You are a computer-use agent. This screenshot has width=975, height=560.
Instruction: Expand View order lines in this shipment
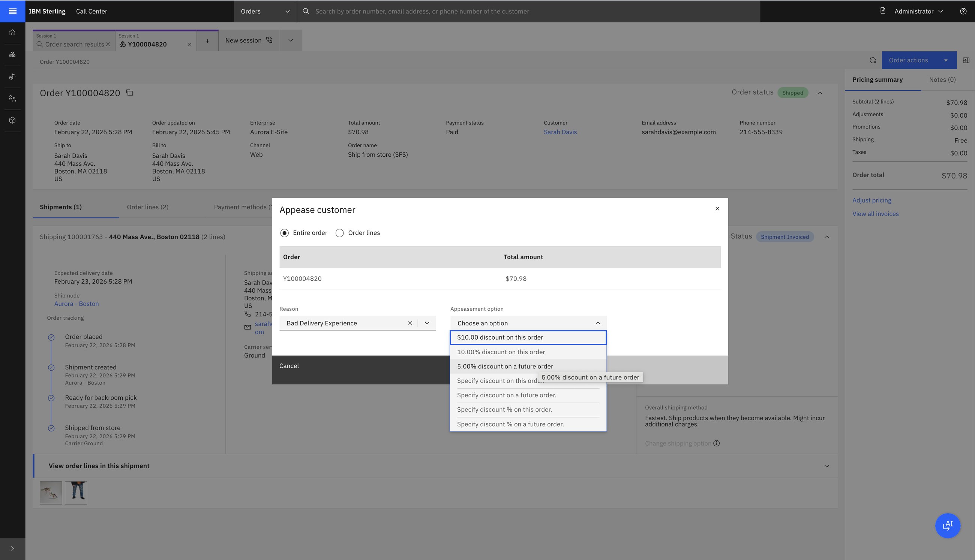[x=435, y=466]
